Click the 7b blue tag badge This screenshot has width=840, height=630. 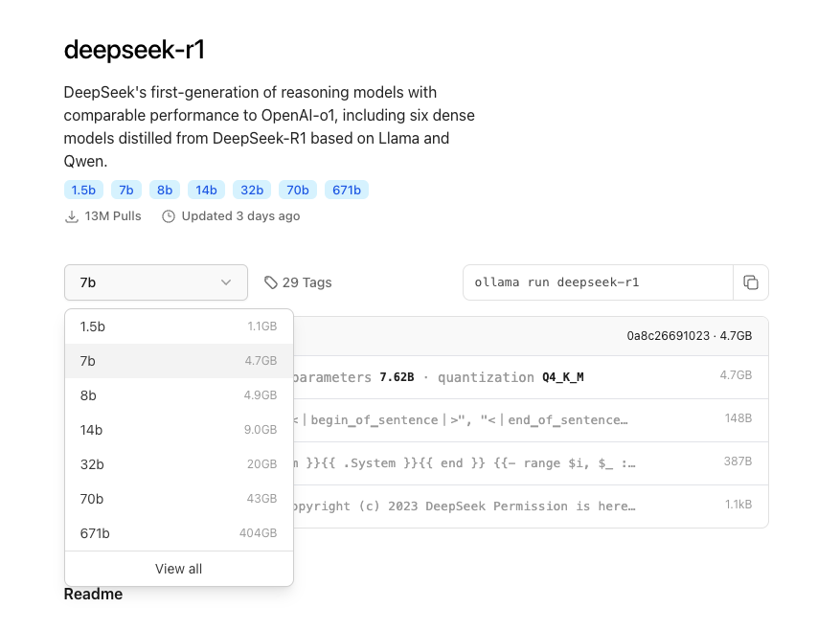pyautogui.click(x=126, y=191)
